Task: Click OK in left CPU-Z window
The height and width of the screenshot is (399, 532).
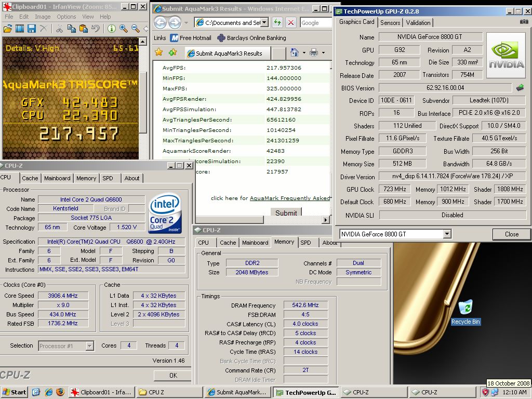Action: click(173, 375)
